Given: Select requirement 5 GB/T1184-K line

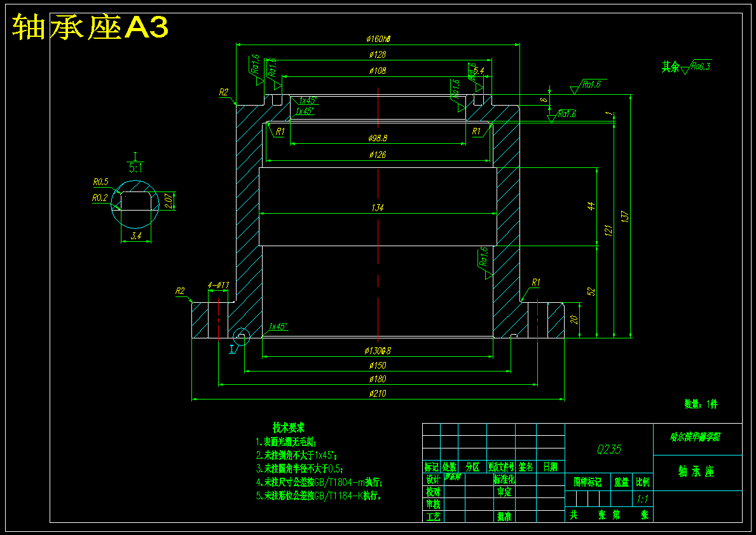Looking at the screenshot, I should pos(320,496).
